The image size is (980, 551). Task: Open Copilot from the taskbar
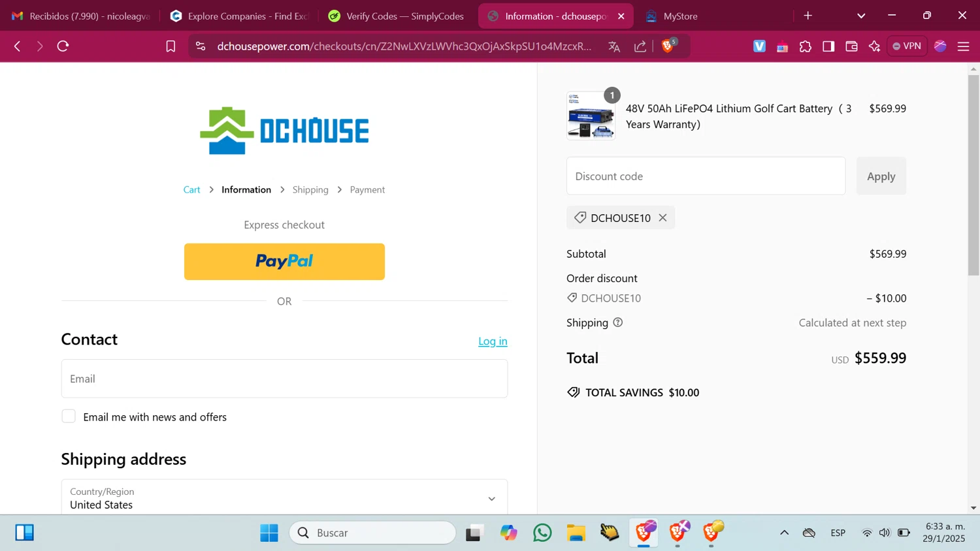pos(508,533)
